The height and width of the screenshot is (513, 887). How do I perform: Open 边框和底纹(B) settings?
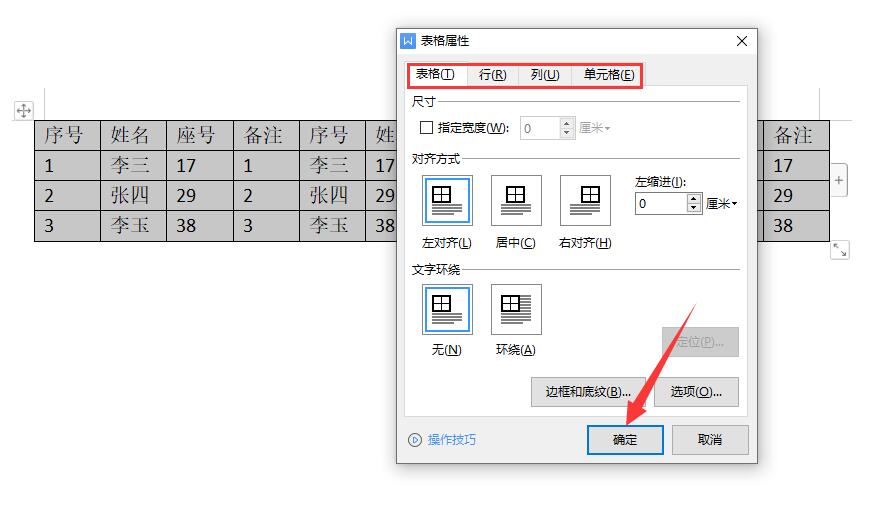(588, 392)
